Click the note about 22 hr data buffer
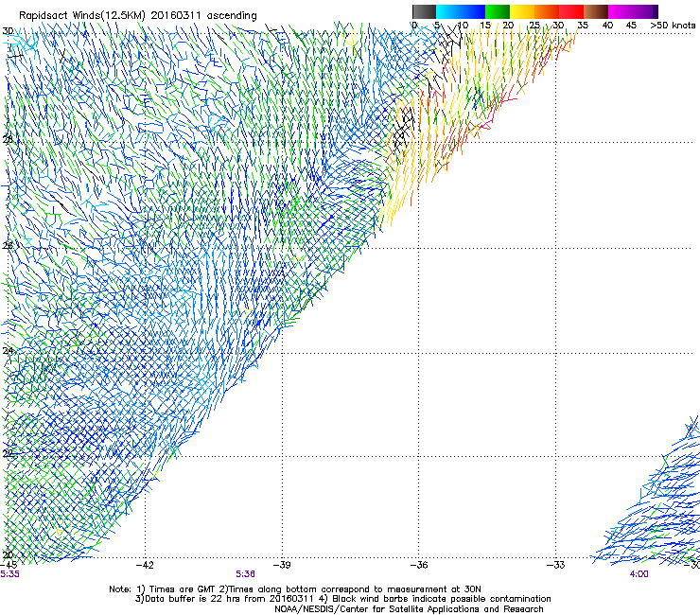This screenshot has width=700, height=615. click(342, 599)
